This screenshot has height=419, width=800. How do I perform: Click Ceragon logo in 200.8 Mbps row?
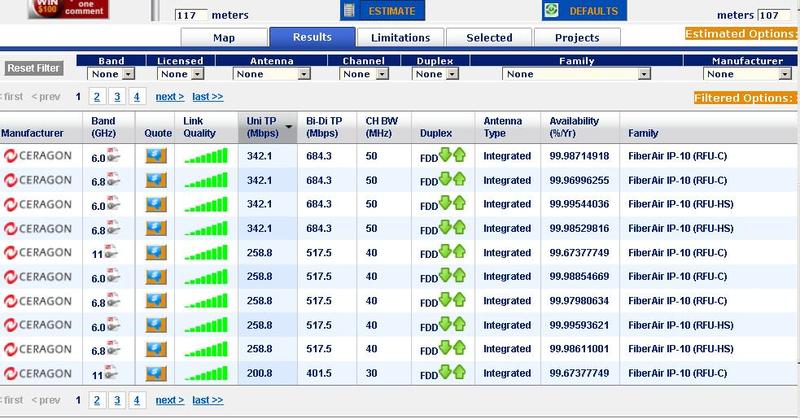pos(38,374)
